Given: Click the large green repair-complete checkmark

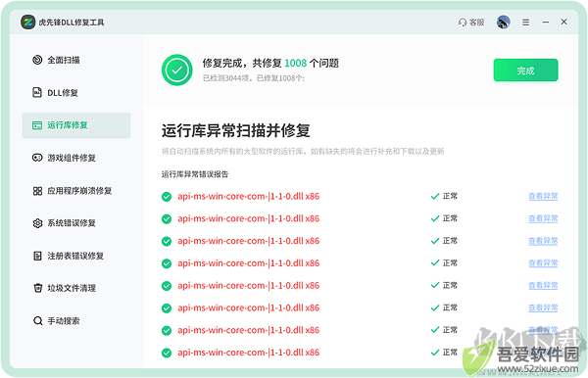Looking at the screenshot, I should coord(177,71).
